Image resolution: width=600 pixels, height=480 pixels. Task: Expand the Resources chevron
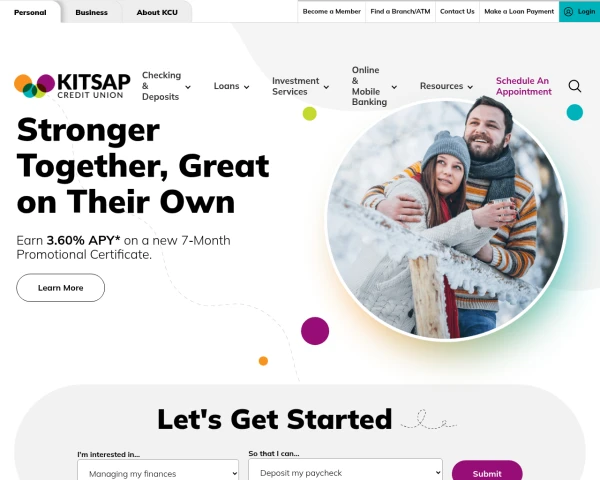click(x=470, y=87)
